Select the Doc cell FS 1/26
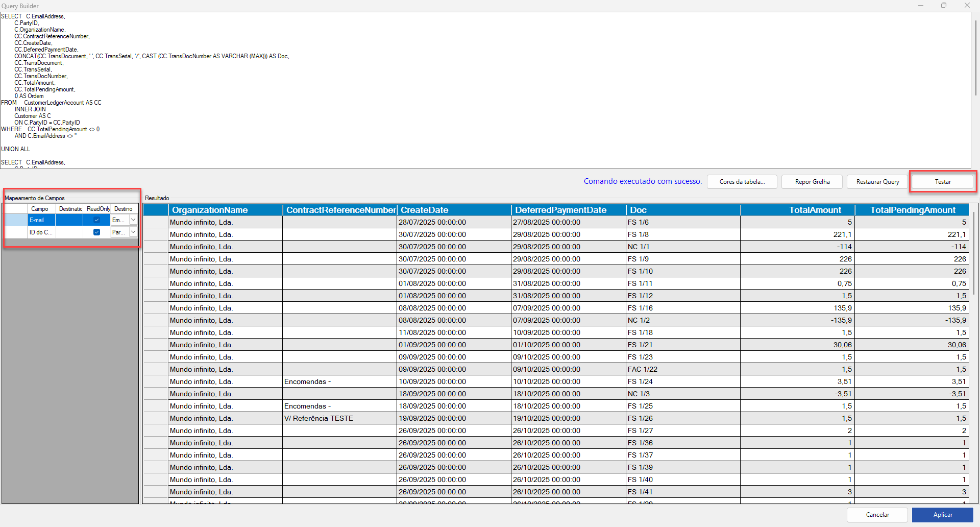980x527 pixels. pyautogui.click(x=683, y=418)
